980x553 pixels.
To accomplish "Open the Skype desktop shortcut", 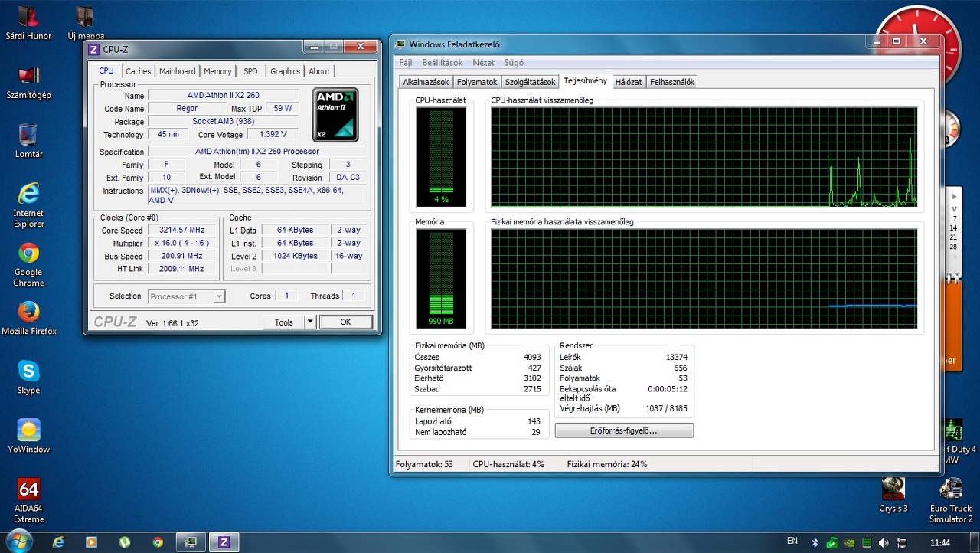I will pyautogui.click(x=28, y=377).
